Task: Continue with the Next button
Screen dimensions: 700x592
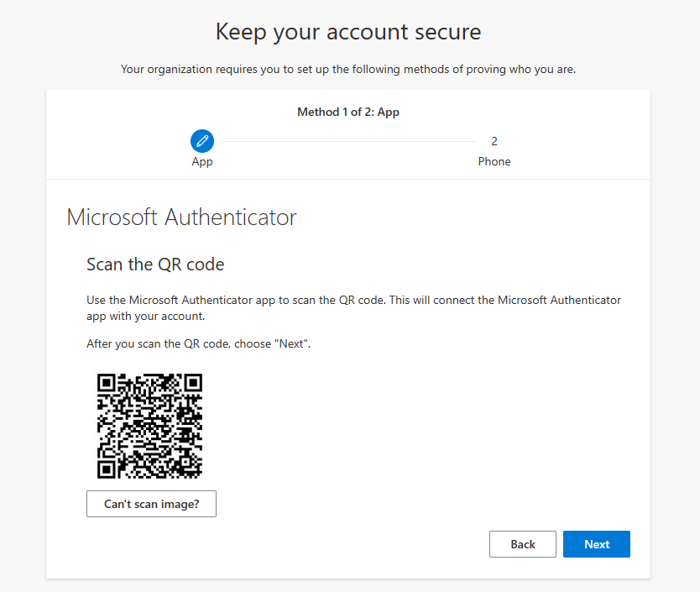Action: (597, 544)
